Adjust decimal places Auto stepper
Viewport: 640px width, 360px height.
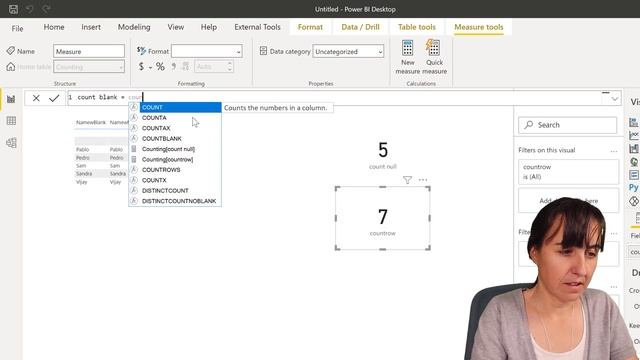[230, 67]
